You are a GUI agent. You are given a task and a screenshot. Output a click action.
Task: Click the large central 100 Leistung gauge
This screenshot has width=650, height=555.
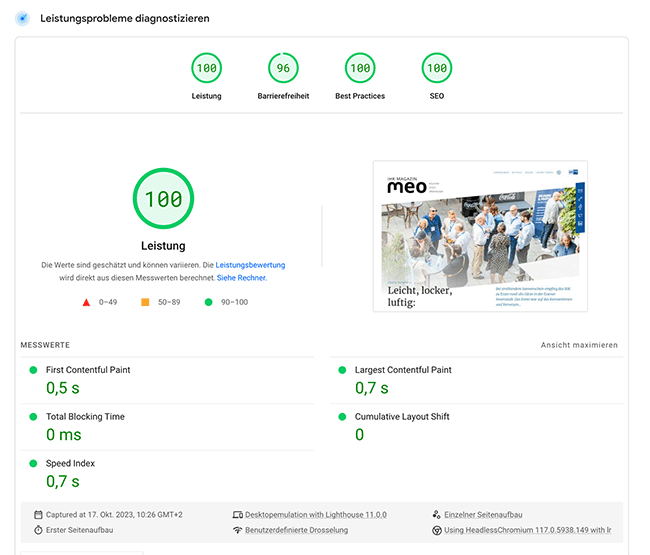(163, 199)
